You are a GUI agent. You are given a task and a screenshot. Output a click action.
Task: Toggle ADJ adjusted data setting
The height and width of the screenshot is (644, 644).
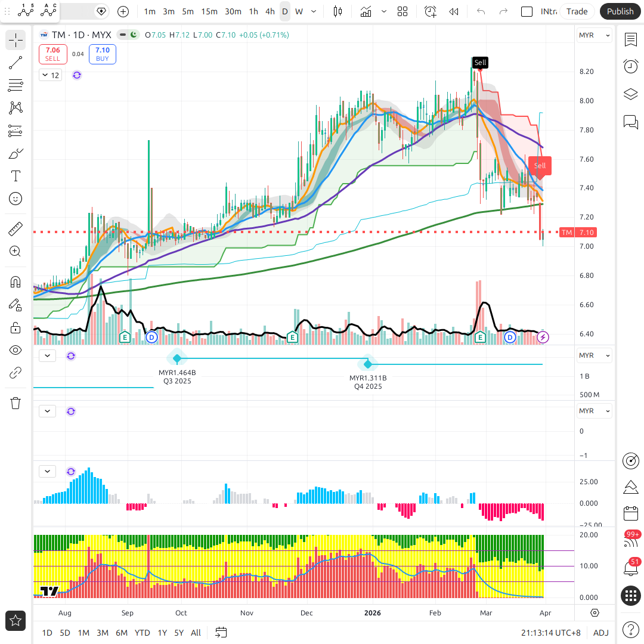coord(600,633)
